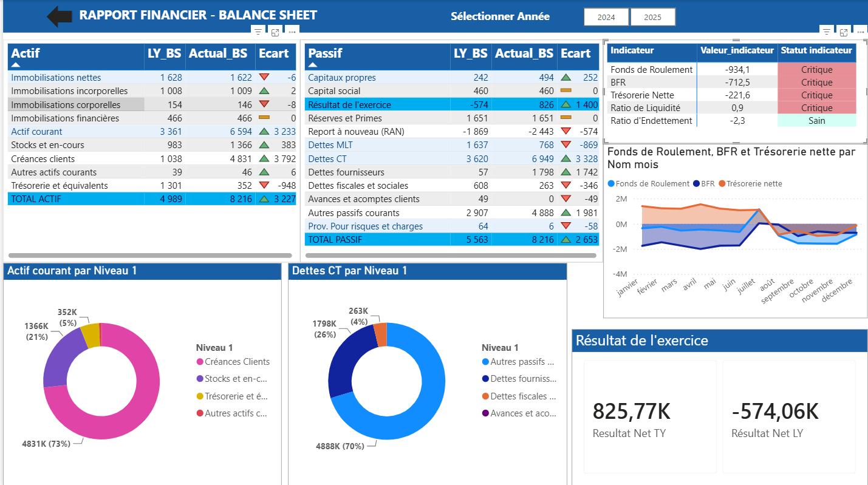The image size is (868, 485).
Task: Toggle Dettes fourniss... legend entry
Action: click(519, 379)
